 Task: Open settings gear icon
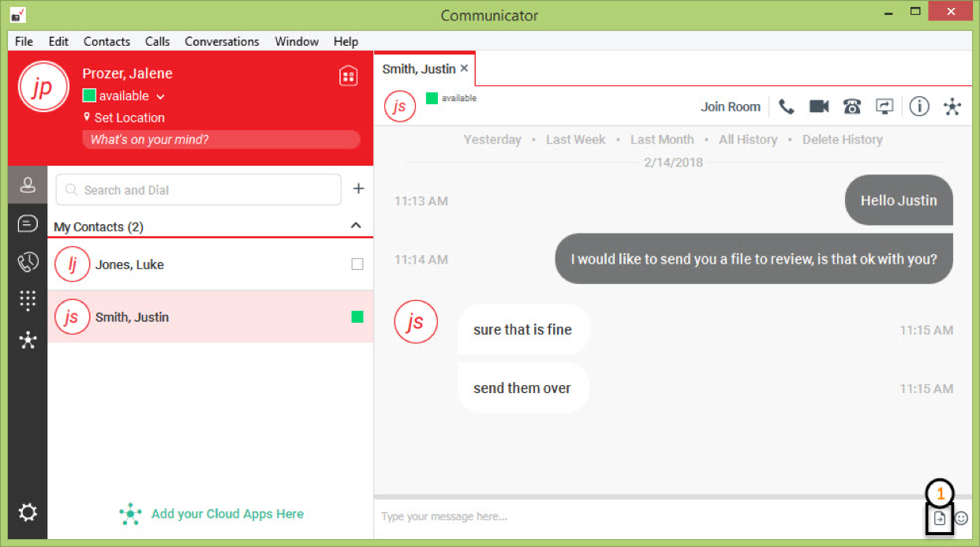tap(28, 513)
